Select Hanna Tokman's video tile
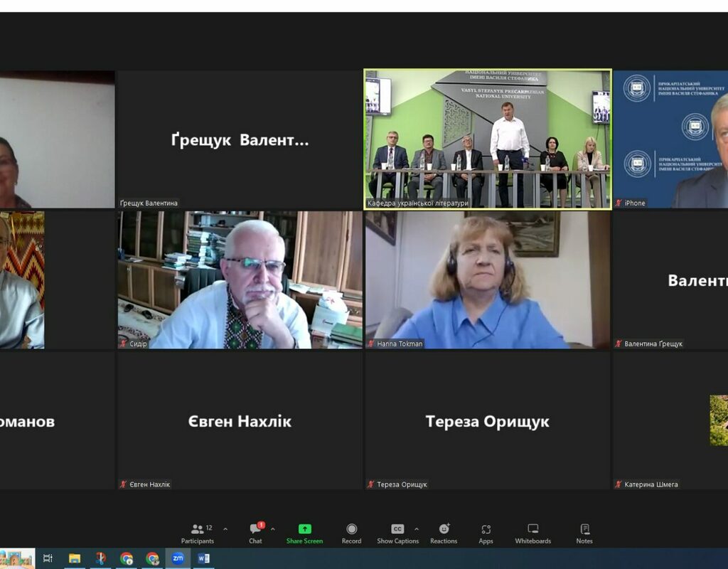This screenshot has width=728, height=569. click(x=488, y=280)
